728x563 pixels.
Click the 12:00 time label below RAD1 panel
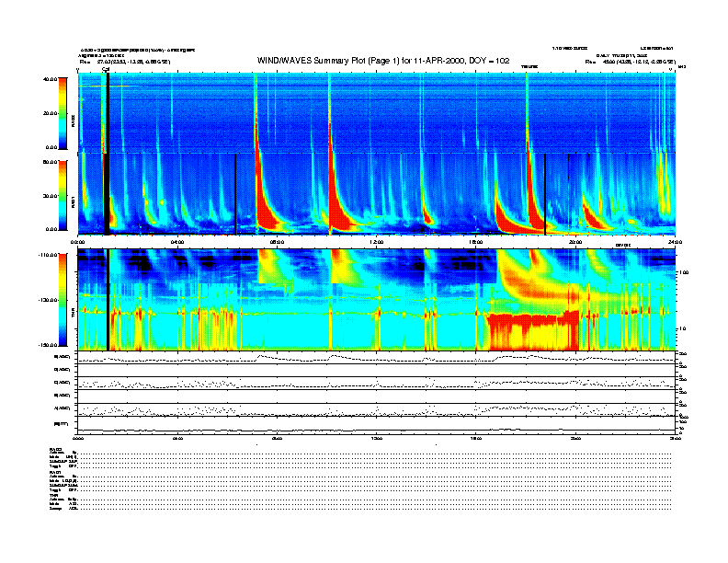[377, 241]
